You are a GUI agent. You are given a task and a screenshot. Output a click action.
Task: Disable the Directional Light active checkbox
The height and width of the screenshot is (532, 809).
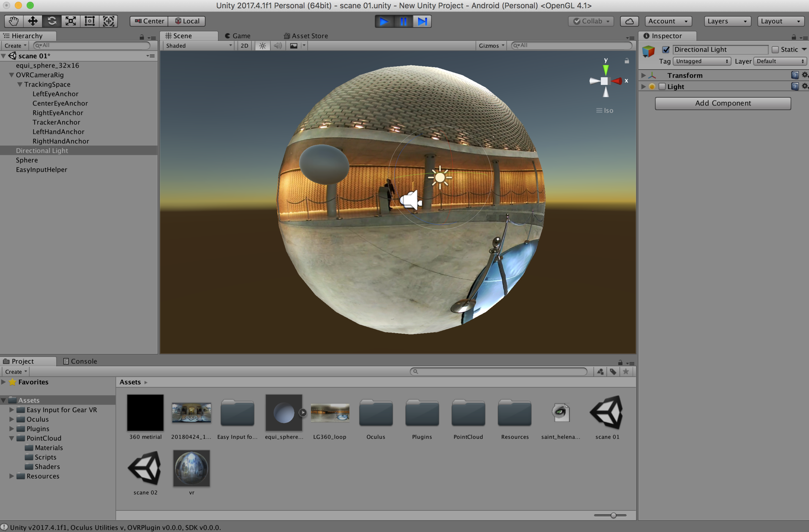tap(666, 49)
